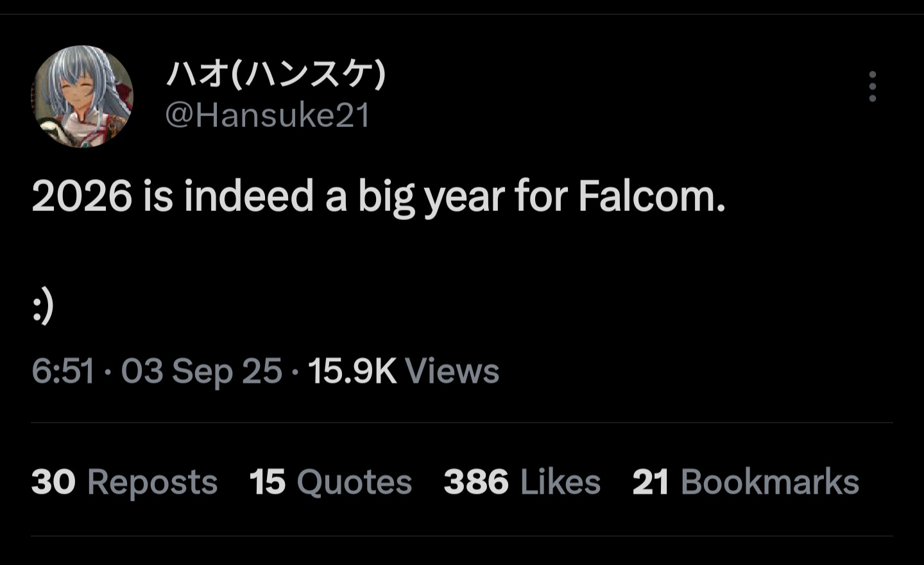Show who liked via Likes label
The height and width of the screenshot is (565, 924).
point(560,482)
